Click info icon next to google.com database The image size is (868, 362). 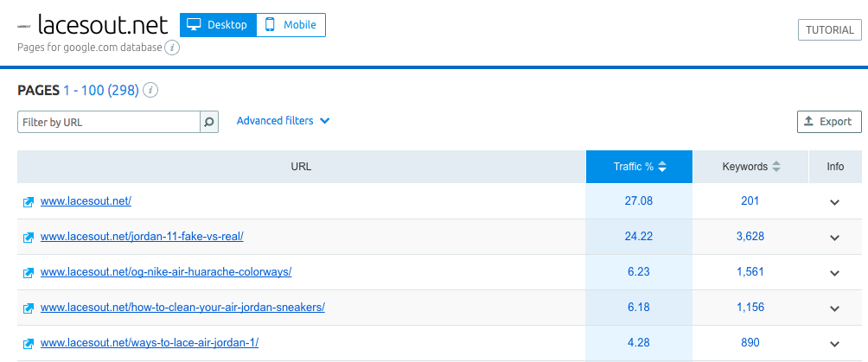tap(172, 48)
